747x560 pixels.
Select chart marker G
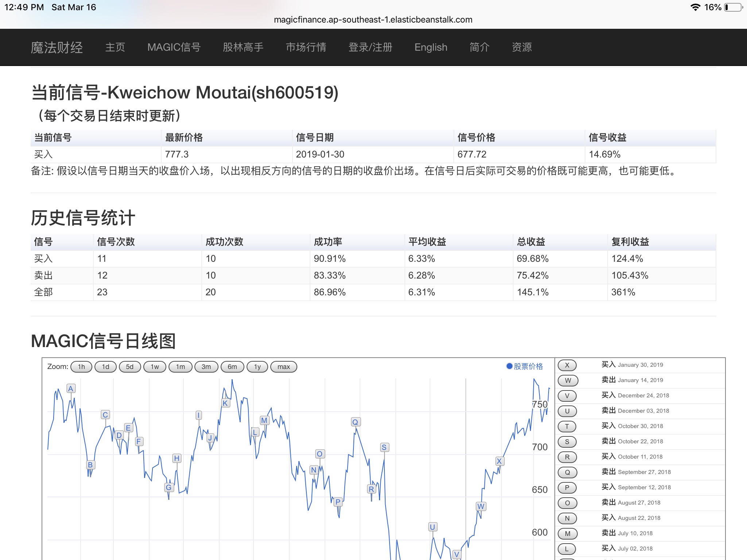(169, 487)
